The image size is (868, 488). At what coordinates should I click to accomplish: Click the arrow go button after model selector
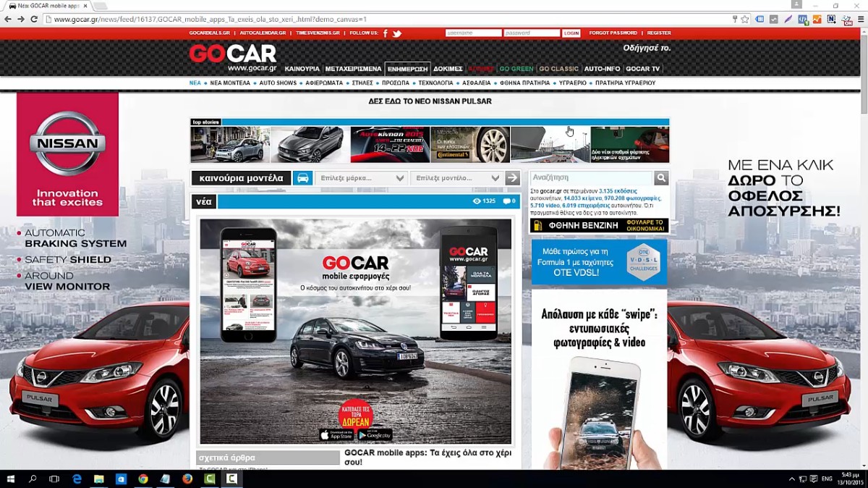[x=512, y=178]
